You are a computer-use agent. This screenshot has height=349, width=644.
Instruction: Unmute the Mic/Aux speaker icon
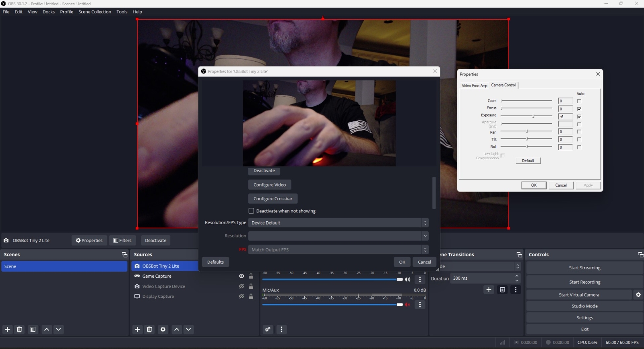coord(407,305)
